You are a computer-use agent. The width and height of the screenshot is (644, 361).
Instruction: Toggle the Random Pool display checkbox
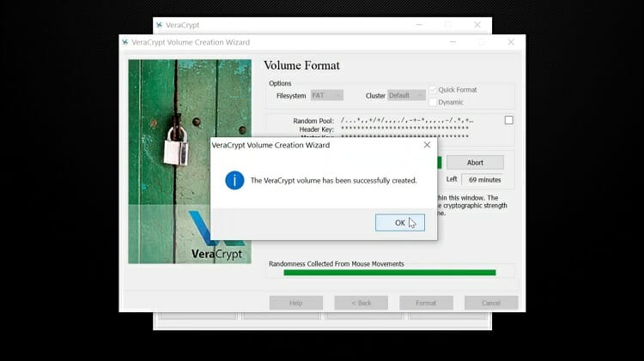tap(508, 120)
